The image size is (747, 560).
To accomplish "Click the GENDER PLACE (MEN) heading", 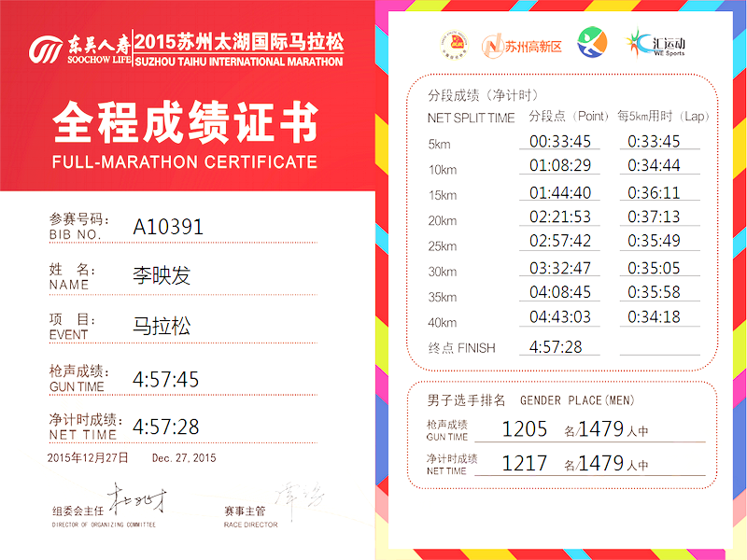I will pos(577,400).
